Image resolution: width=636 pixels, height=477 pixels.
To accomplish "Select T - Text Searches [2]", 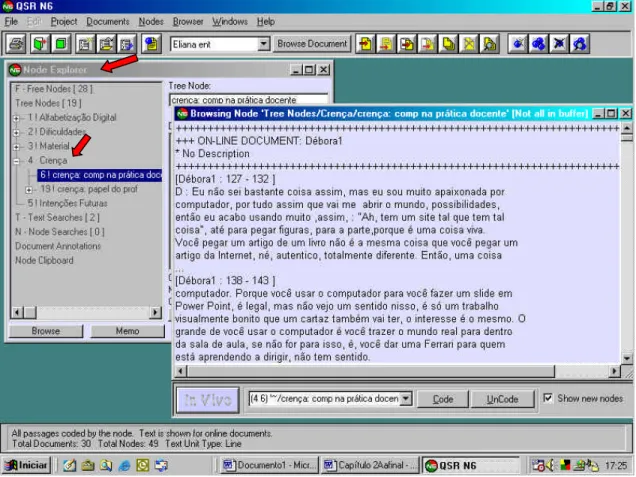I will (x=57, y=217).
